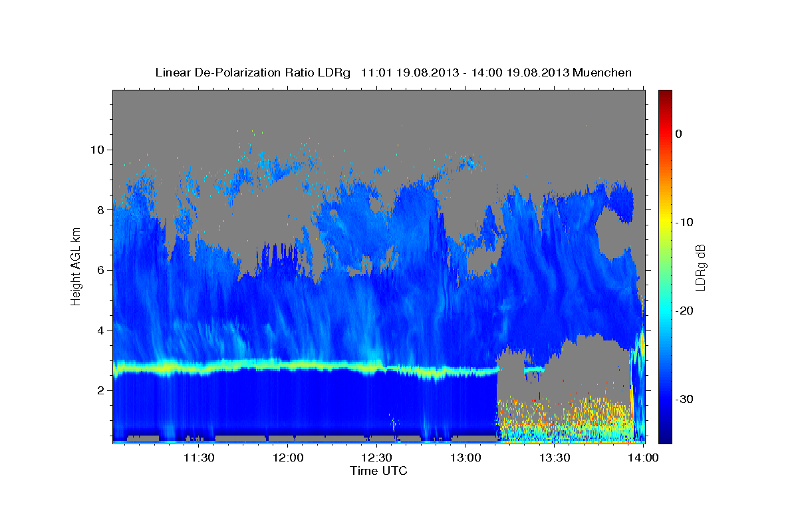Click the '11:30' time axis label

pyautogui.click(x=199, y=458)
